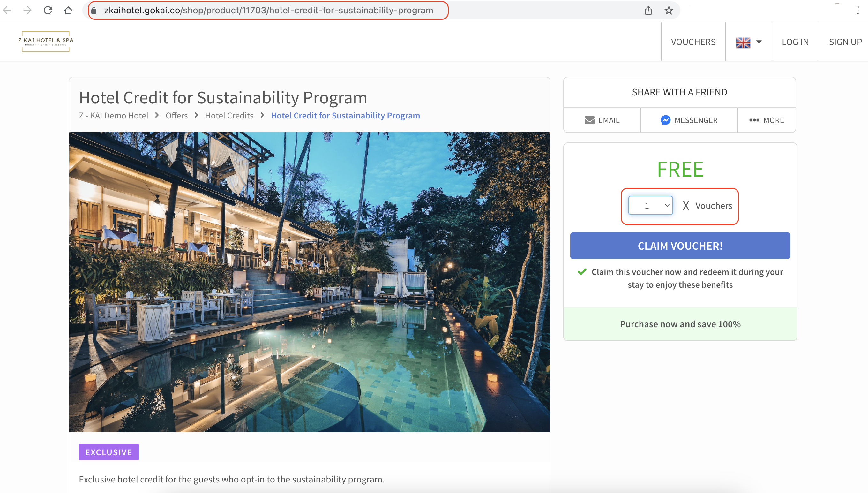Open the More sharing options
Screen dimensions: 868x493
coord(766,120)
